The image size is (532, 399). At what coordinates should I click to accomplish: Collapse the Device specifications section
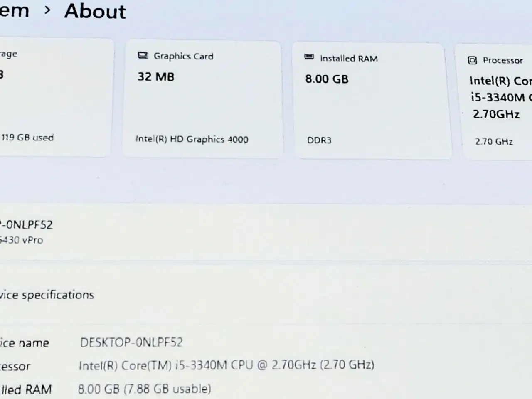[47, 295]
